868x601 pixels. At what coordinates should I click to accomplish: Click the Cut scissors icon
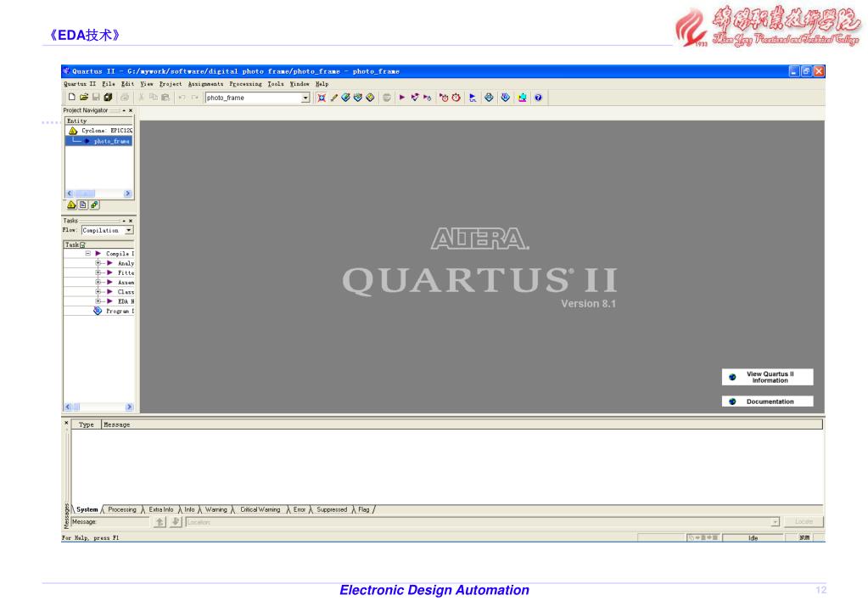tap(141, 98)
